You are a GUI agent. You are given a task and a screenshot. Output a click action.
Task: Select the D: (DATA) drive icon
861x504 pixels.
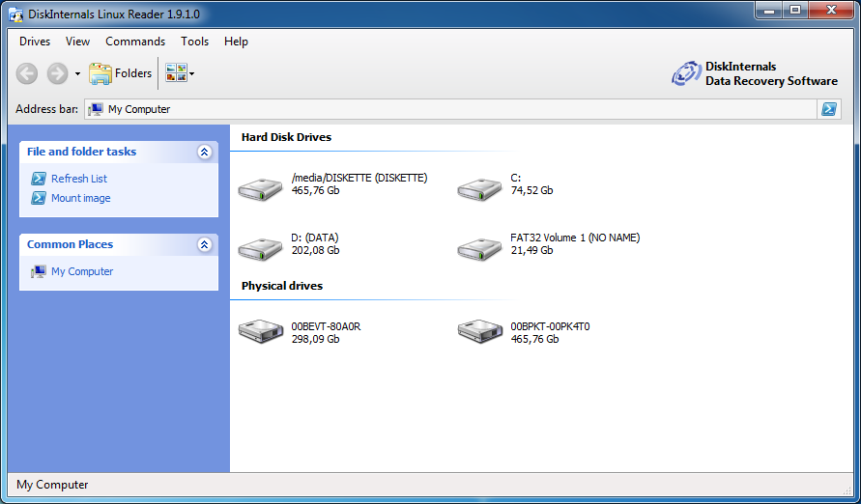(x=260, y=248)
